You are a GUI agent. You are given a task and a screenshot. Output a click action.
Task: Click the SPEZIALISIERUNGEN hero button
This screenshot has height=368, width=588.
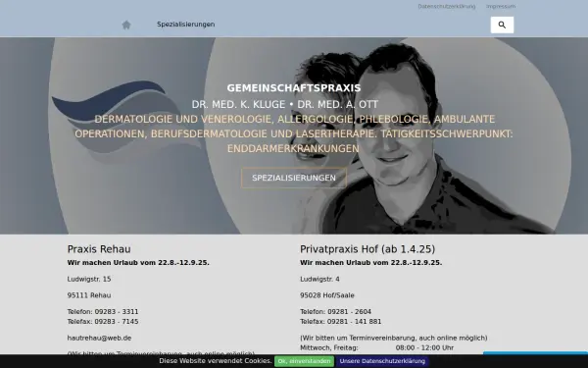coord(294,178)
